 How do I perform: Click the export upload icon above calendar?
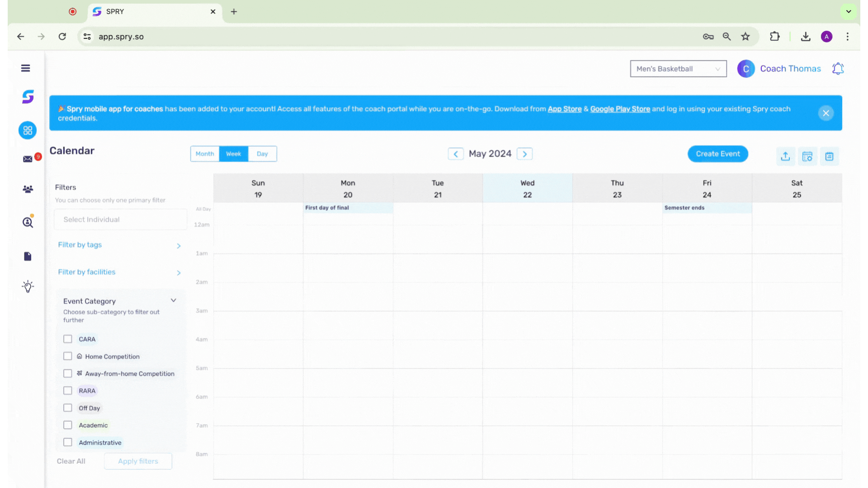coord(785,156)
